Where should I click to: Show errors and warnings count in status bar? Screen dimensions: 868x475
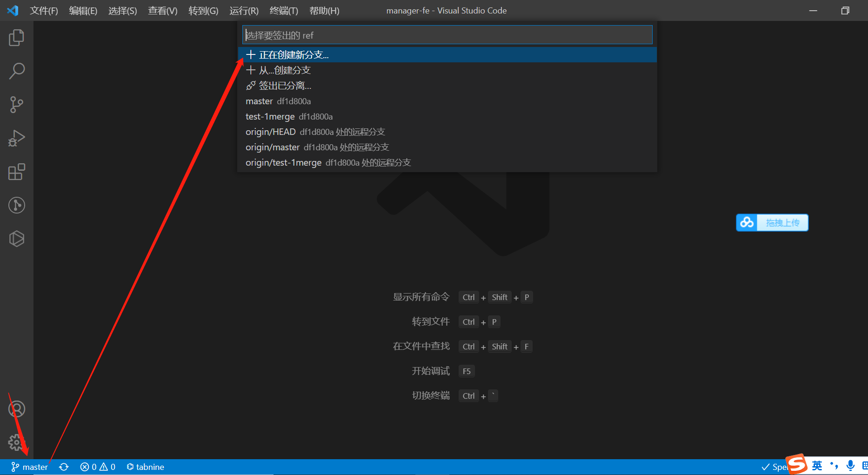[98, 467]
